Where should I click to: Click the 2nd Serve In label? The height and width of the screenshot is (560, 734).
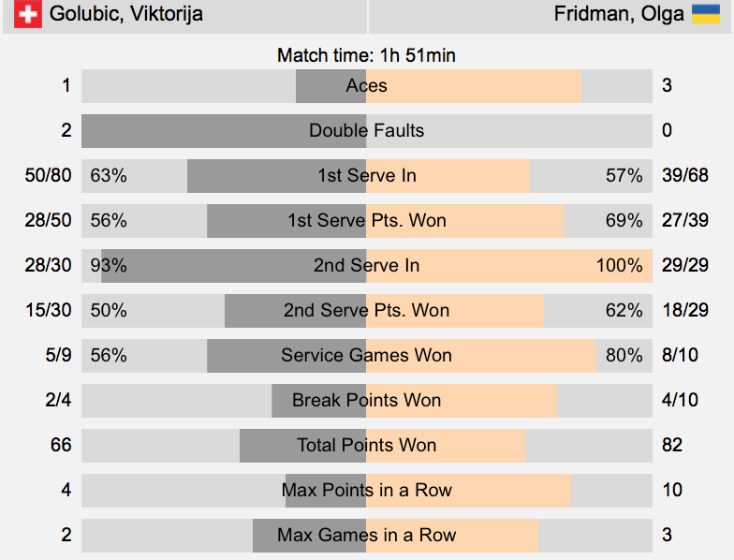(x=366, y=266)
